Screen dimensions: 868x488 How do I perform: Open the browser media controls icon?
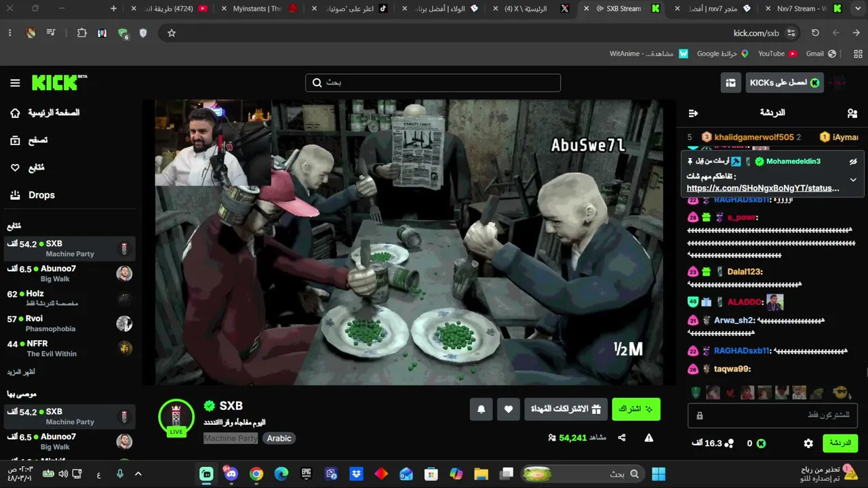pyautogui.click(x=51, y=33)
